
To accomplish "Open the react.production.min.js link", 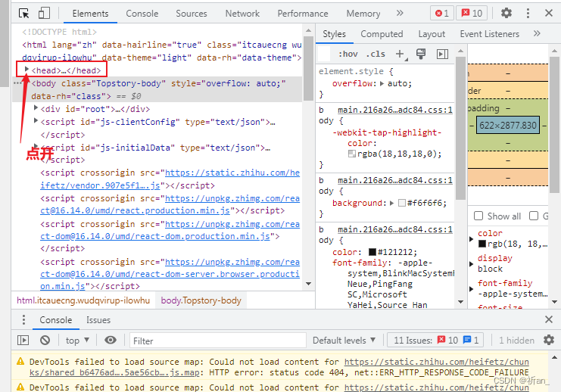I will [170, 204].
